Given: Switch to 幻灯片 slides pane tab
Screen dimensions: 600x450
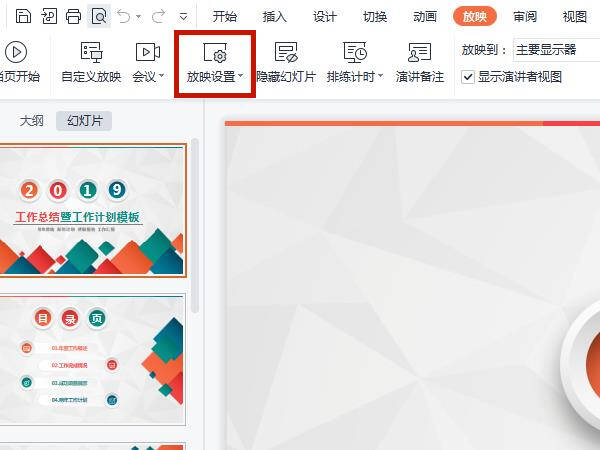Looking at the screenshot, I should coord(84,121).
